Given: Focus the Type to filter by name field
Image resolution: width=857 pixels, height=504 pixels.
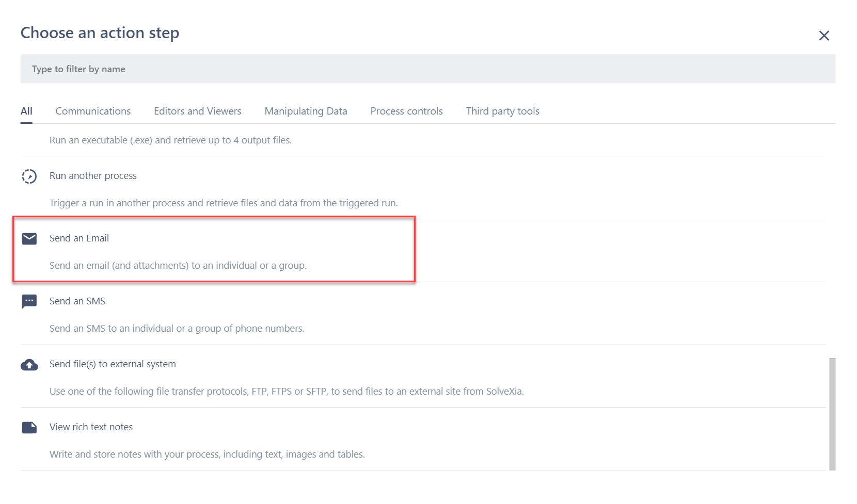Looking at the screenshot, I should click(427, 69).
